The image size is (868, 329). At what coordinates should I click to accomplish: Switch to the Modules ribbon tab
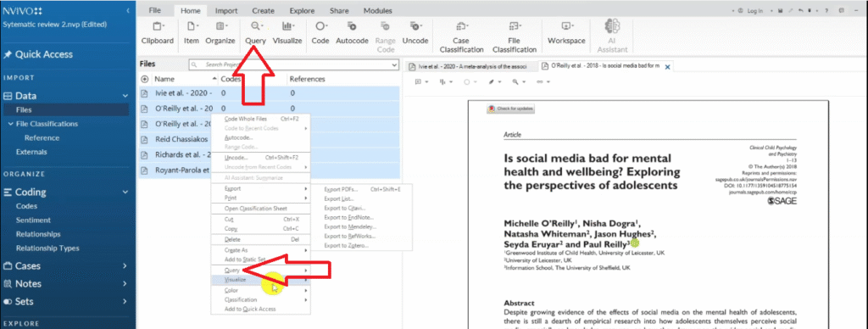click(x=377, y=10)
